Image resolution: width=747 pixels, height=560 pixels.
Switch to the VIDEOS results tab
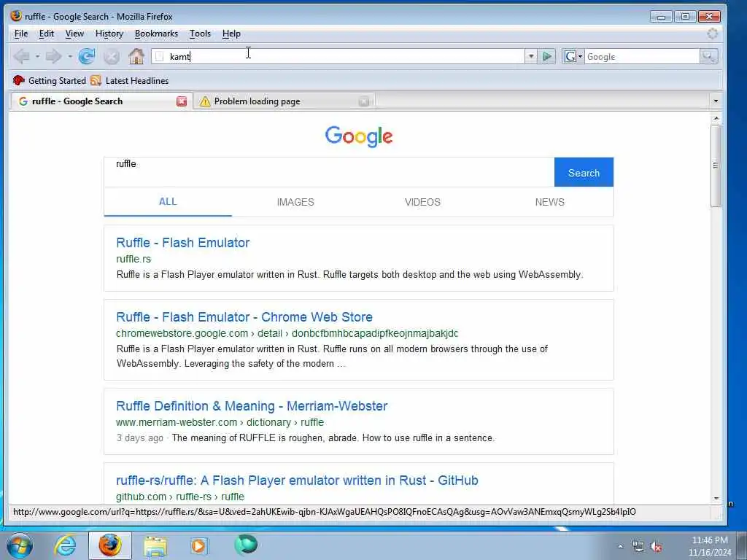point(422,202)
